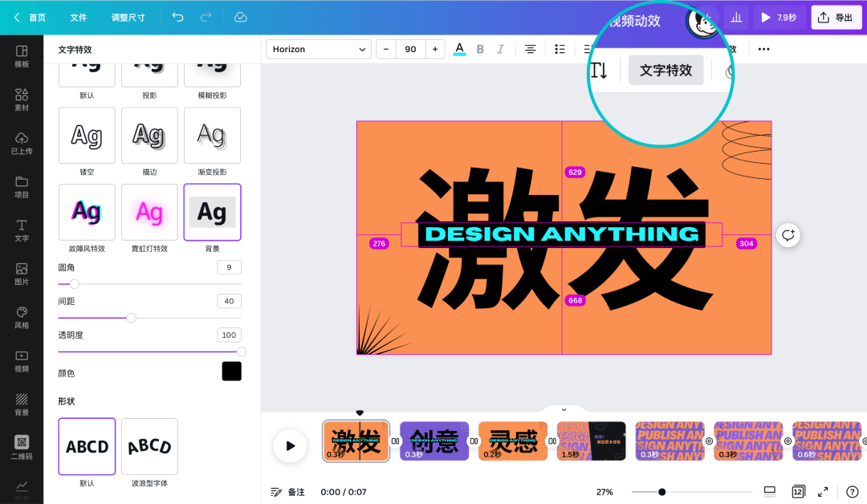Image resolution: width=867 pixels, height=504 pixels.
Task: Open the grid view page count icon
Action: click(798, 491)
